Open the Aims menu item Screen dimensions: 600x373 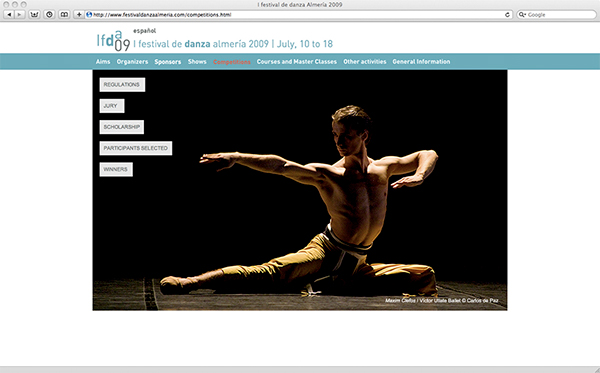tap(103, 62)
